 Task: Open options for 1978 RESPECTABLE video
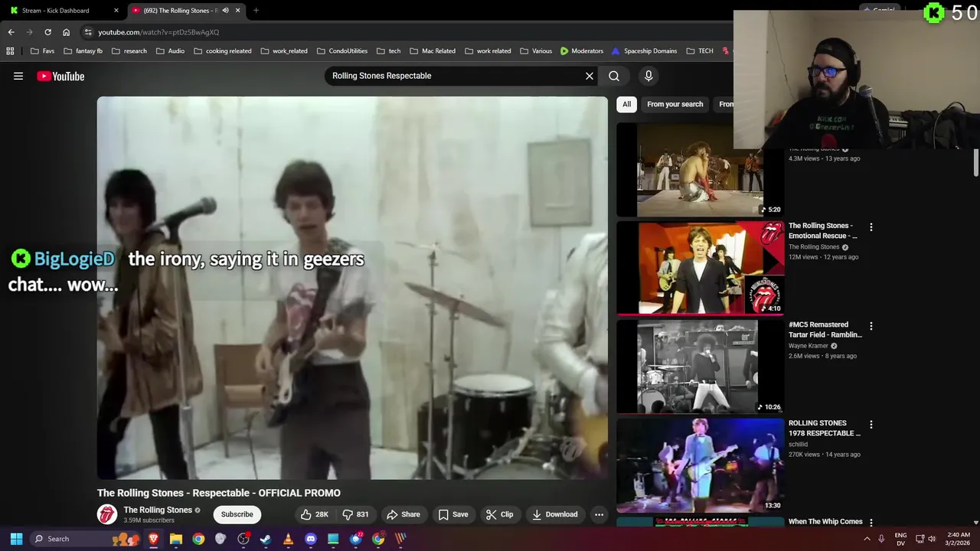pos(871,425)
